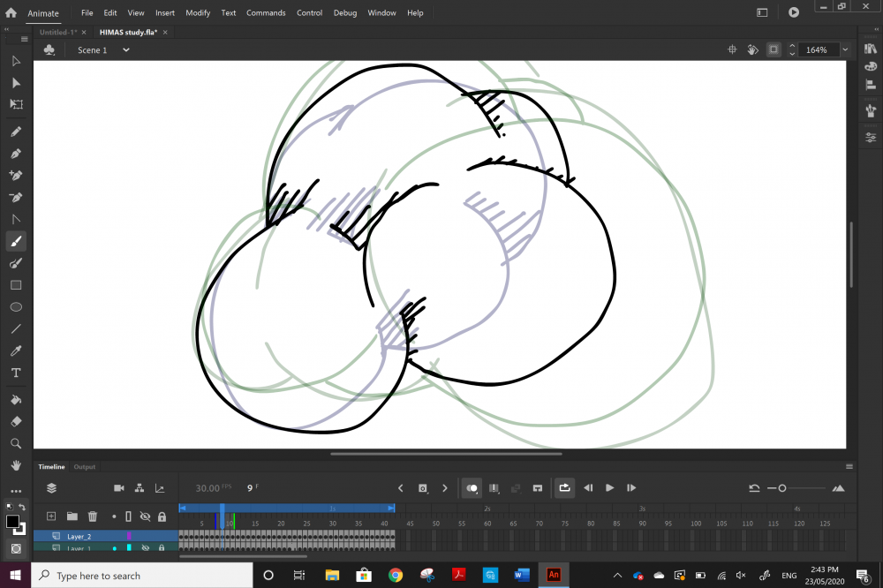Activate the Eyedropper tool
The image size is (883, 588).
pos(16,351)
